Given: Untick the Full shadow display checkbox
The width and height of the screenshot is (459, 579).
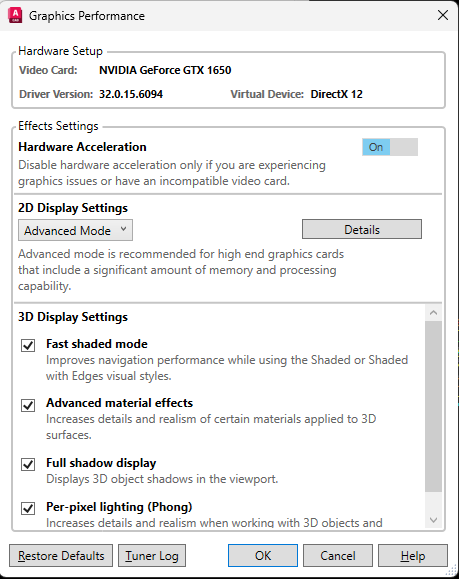Looking at the screenshot, I should (x=28, y=464).
